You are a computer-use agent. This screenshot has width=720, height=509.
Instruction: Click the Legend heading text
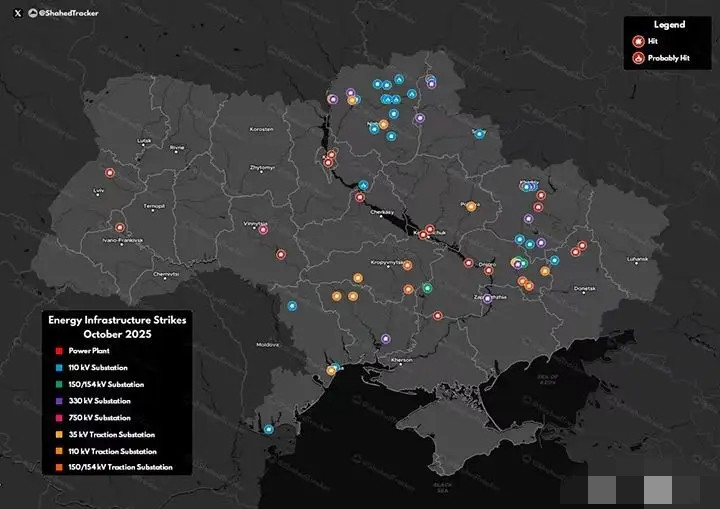669,25
